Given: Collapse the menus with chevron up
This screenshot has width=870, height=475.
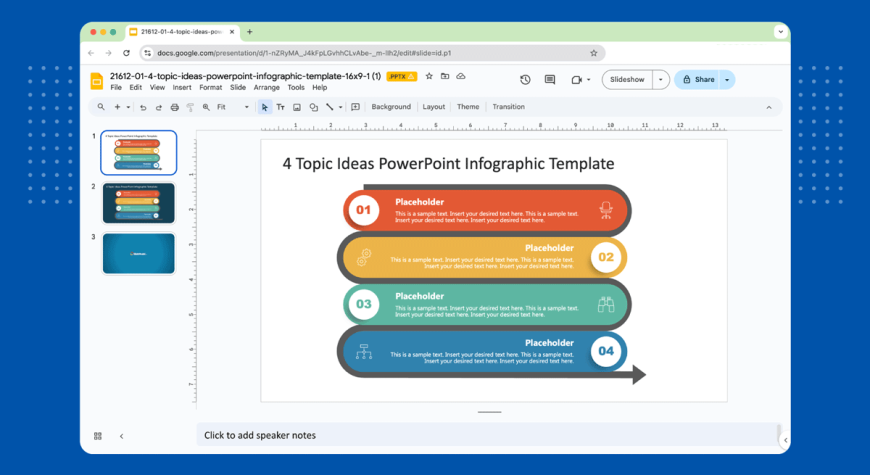Looking at the screenshot, I should (x=769, y=108).
